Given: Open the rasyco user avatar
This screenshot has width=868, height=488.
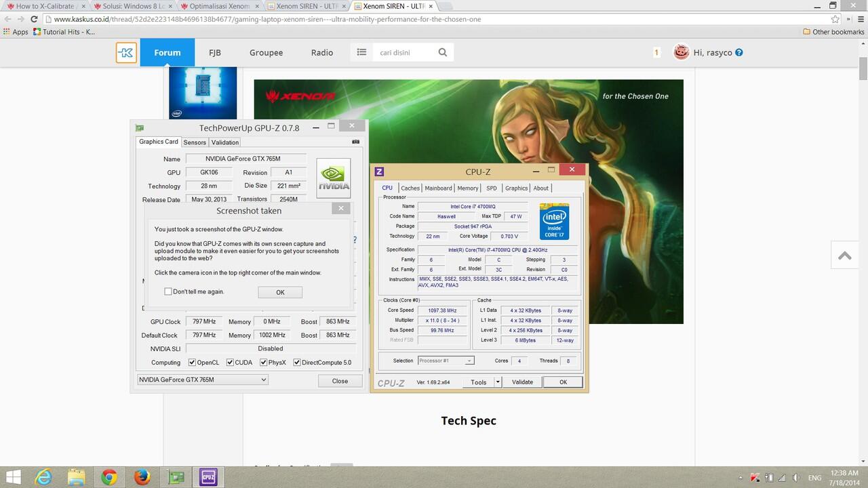Looking at the screenshot, I should coord(681,52).
